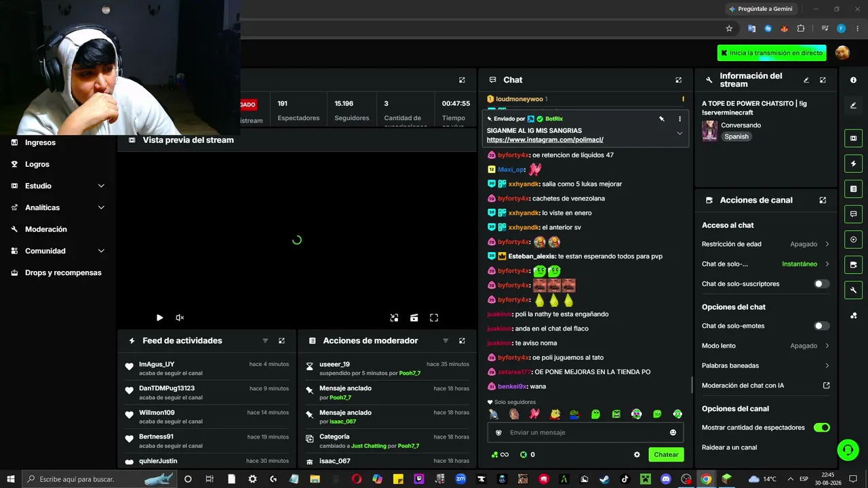Toggle stream preview widget icon in right sidebar

click(853, 139)
